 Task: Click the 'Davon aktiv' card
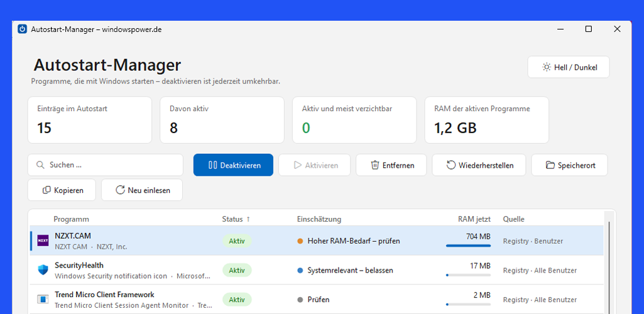point(222,120)
